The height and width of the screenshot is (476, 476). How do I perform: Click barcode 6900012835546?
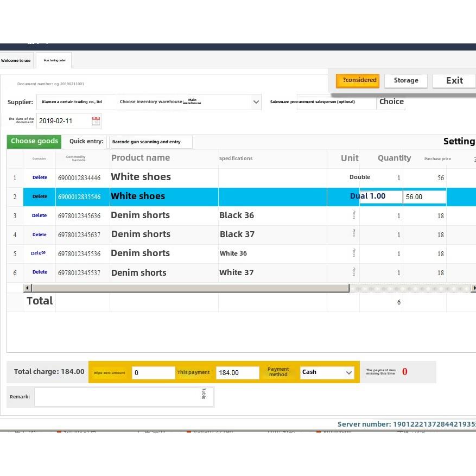tap(79, 197)
